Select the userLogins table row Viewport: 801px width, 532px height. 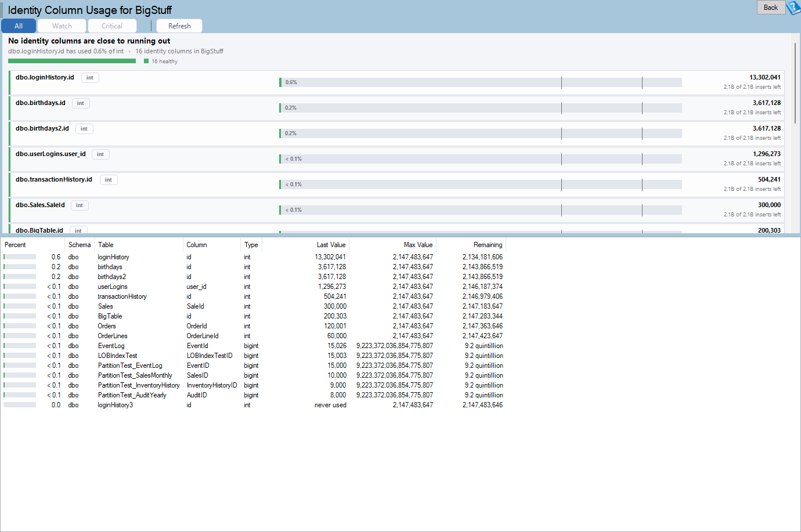point(254,287)
